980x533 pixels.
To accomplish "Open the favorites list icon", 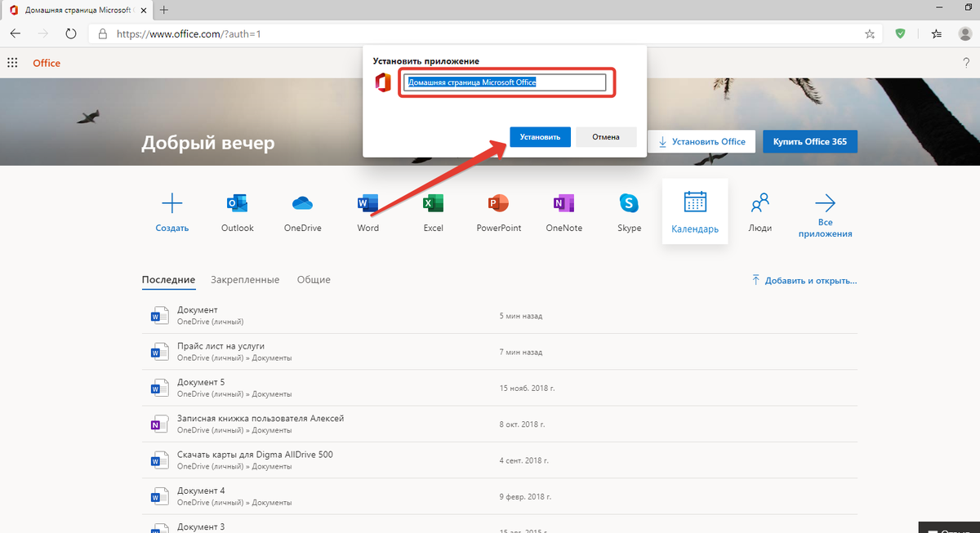I will (x=937, y=34).
